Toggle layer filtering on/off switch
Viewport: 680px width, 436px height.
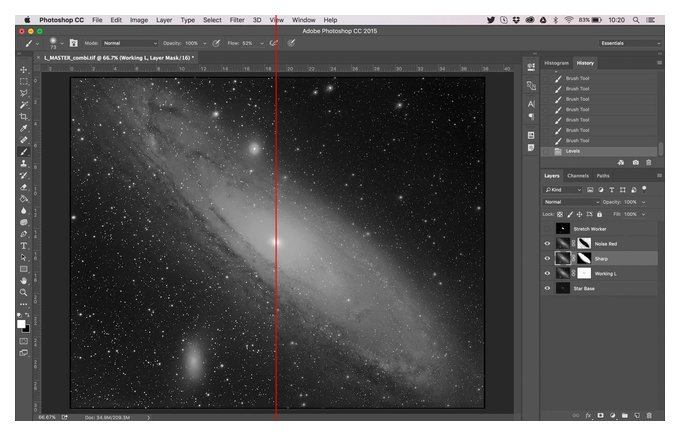coord(644,189)
